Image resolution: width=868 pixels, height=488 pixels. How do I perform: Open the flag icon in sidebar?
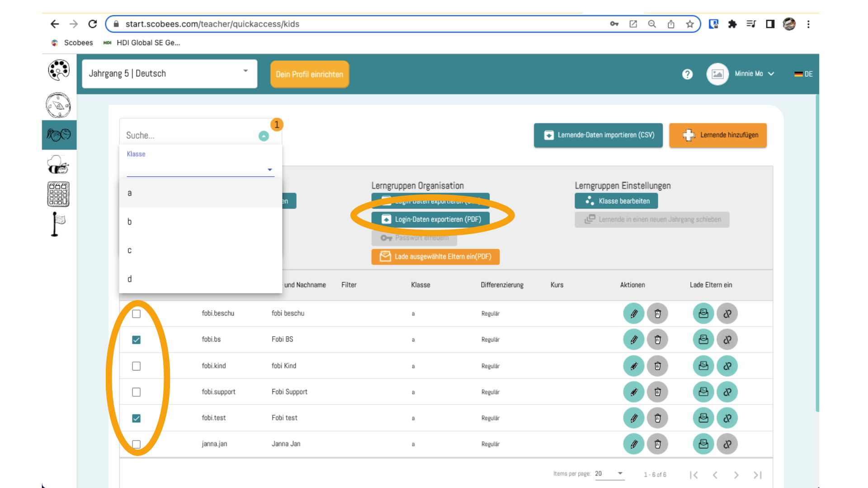tap(58, 224)
